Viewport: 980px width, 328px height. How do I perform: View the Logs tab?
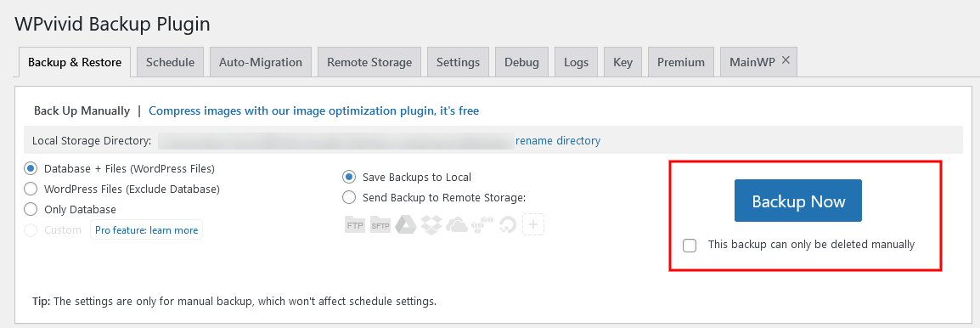coord(577,62)
